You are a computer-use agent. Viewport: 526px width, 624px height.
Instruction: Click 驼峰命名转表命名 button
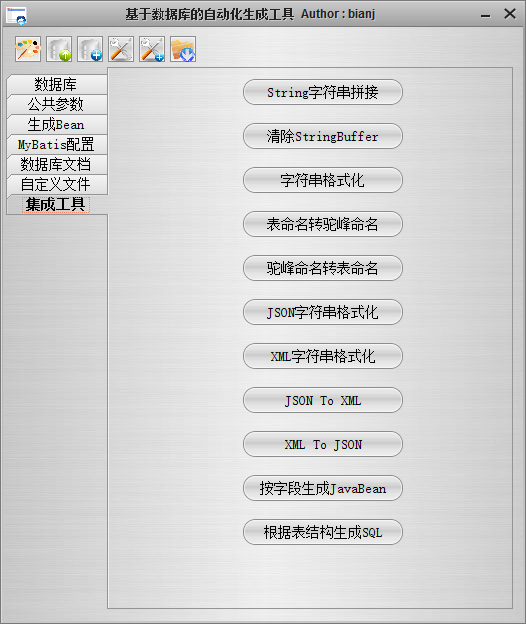coord(323,268)
